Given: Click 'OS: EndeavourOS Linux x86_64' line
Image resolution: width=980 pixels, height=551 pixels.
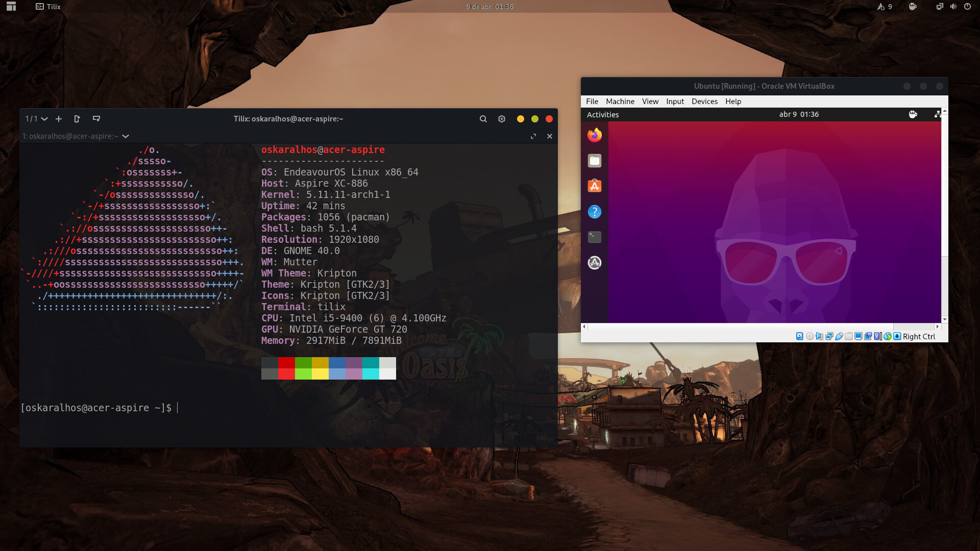Looking at the screenshot, I should pyautogui.click(x=339, y=172).
